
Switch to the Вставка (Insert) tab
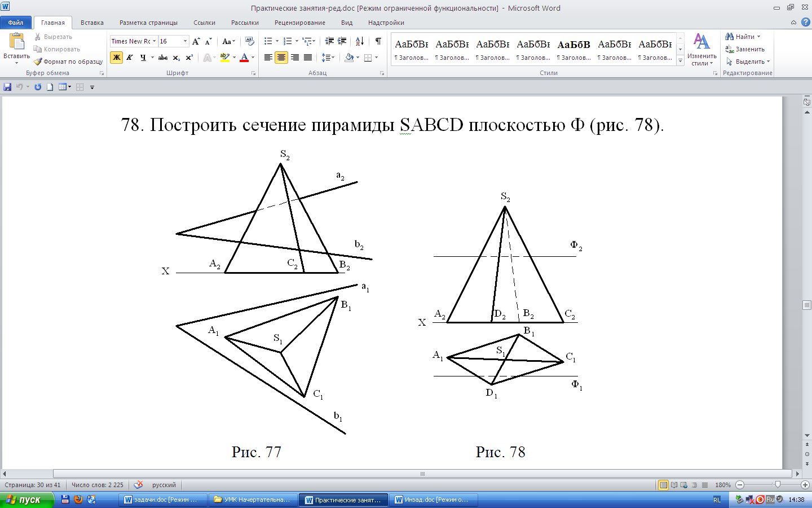pyautogui.click(x=92, y=23)
